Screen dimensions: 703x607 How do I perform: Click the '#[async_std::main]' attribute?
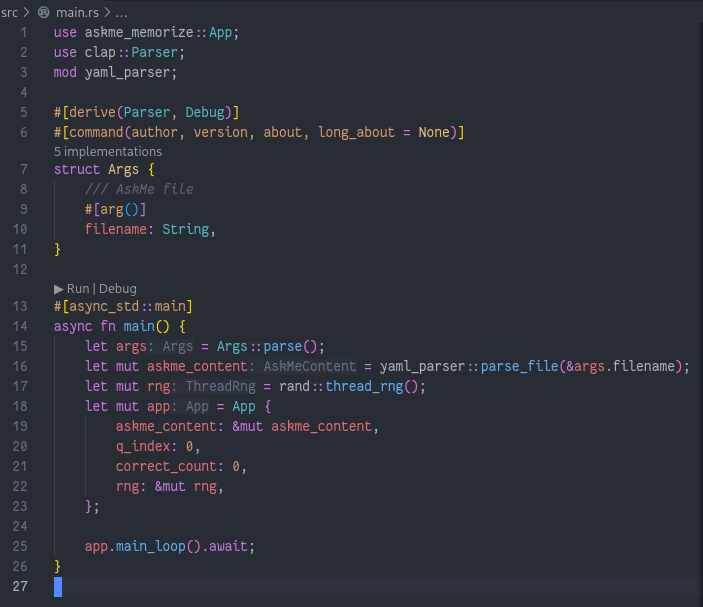click(123, 307)
